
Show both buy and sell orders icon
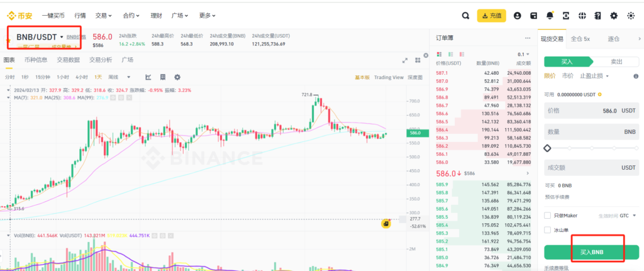pos(440,54)
